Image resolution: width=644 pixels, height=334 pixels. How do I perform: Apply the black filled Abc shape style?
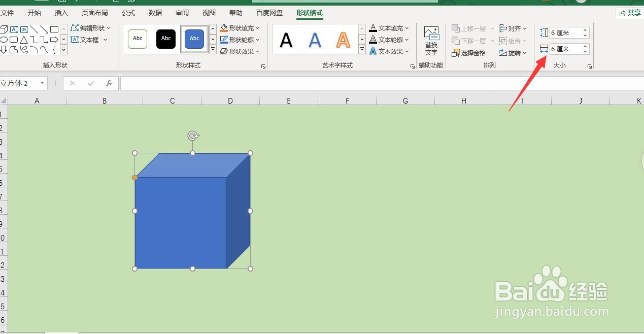click(x=166, y=39)
